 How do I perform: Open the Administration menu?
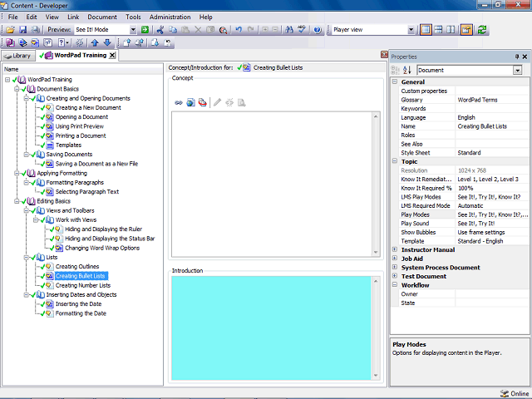(x=170, y=17)
